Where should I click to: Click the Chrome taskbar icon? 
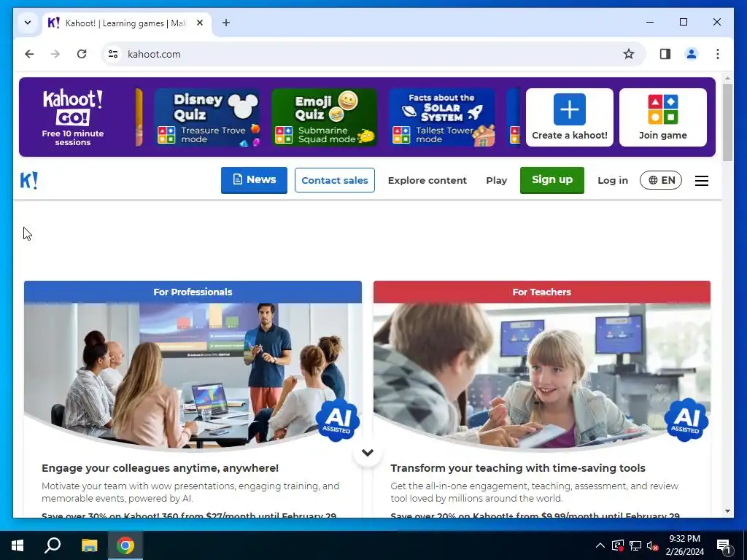pyautogui.click(x=125, y=545)
